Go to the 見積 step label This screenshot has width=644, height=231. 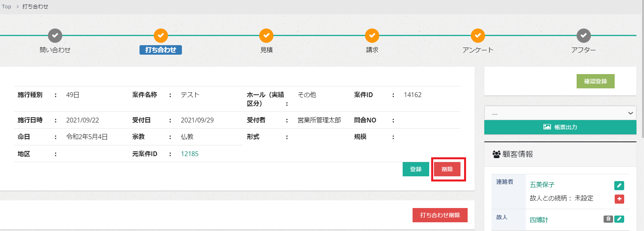pyautogui.click(x=266, y=50)
